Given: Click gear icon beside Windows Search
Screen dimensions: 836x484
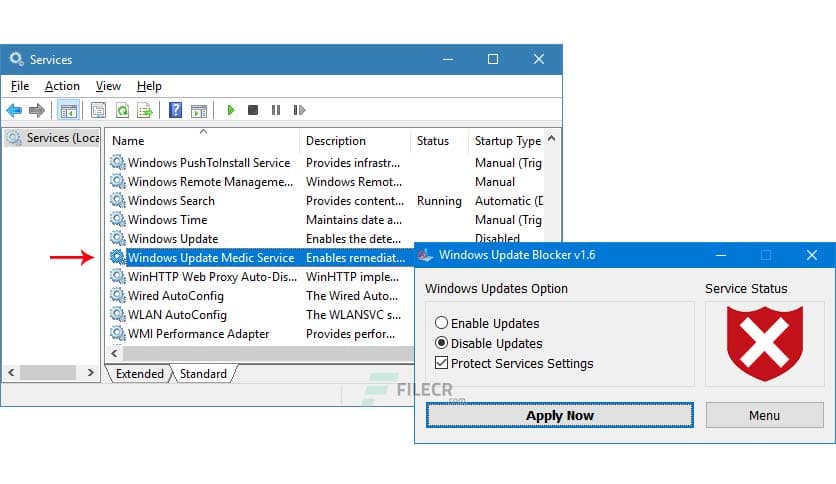Looking at the screenshot, I should click(117, 200).
